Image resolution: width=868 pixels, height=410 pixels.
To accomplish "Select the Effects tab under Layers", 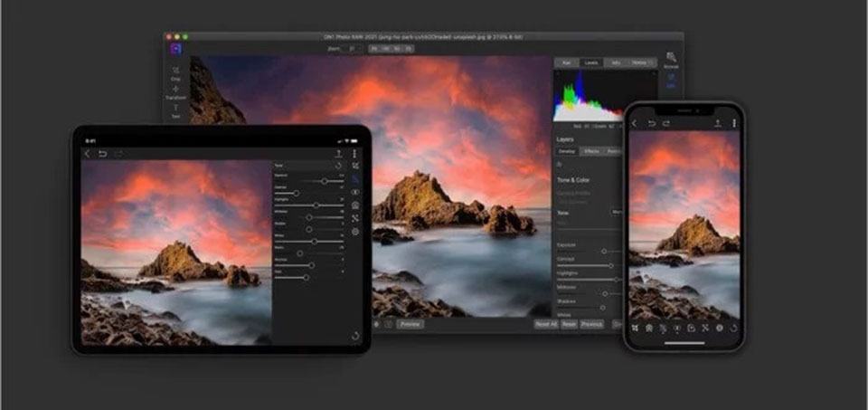I will [591, 151].
